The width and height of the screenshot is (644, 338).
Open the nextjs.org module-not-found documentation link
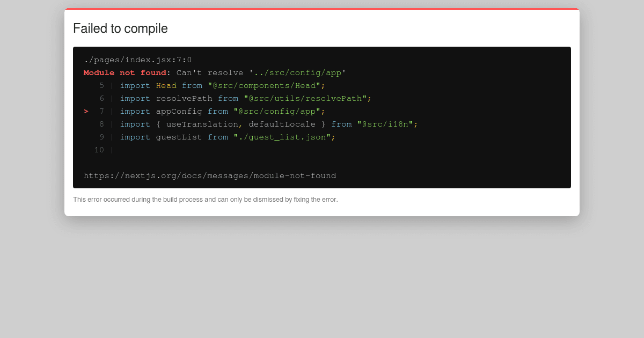209,175
